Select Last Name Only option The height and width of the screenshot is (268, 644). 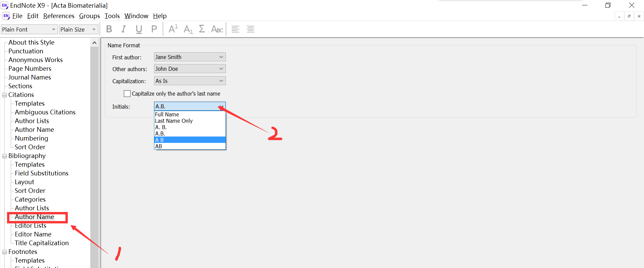click(190, 121)
